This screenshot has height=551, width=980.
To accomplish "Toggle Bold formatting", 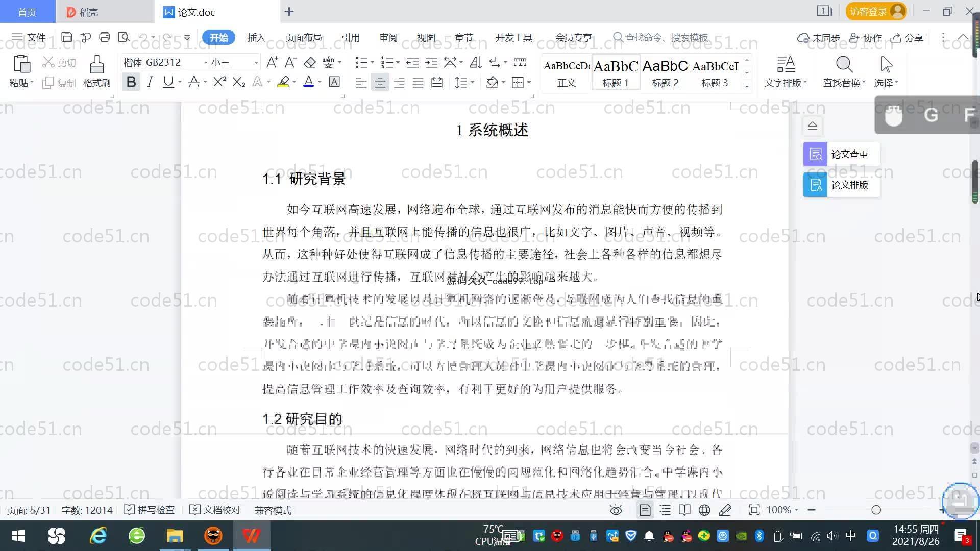I will [x=131, y=82].
